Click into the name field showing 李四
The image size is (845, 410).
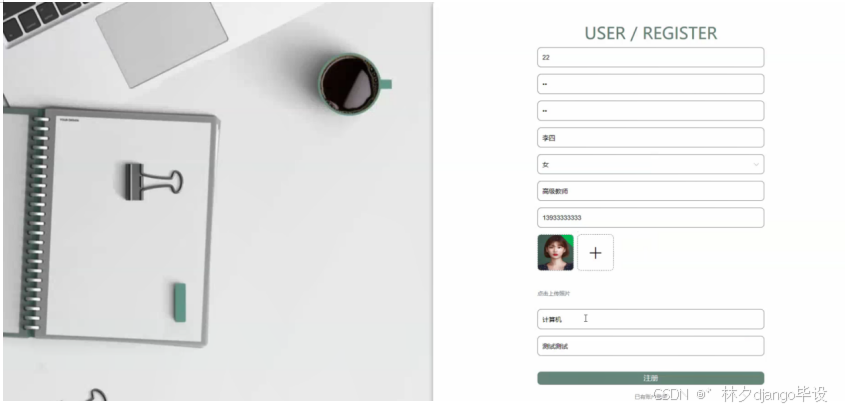(650, 137)
